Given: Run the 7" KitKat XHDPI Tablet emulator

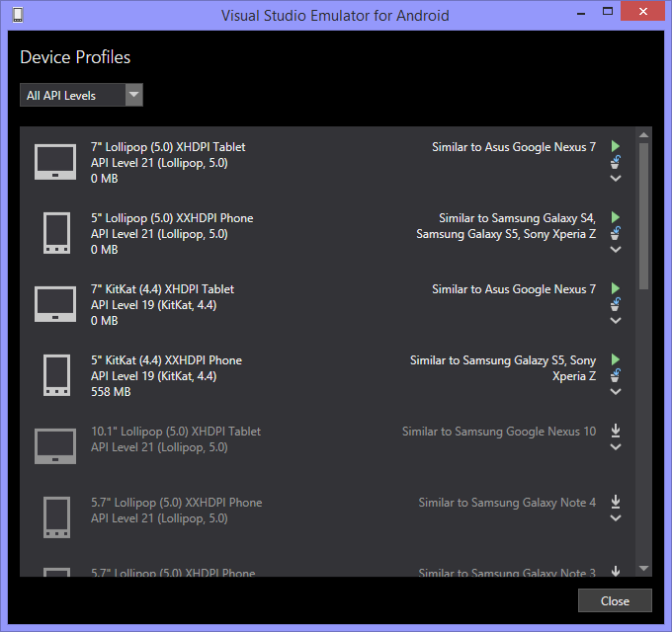Looking at the screenshot, I should pos(616,287).
